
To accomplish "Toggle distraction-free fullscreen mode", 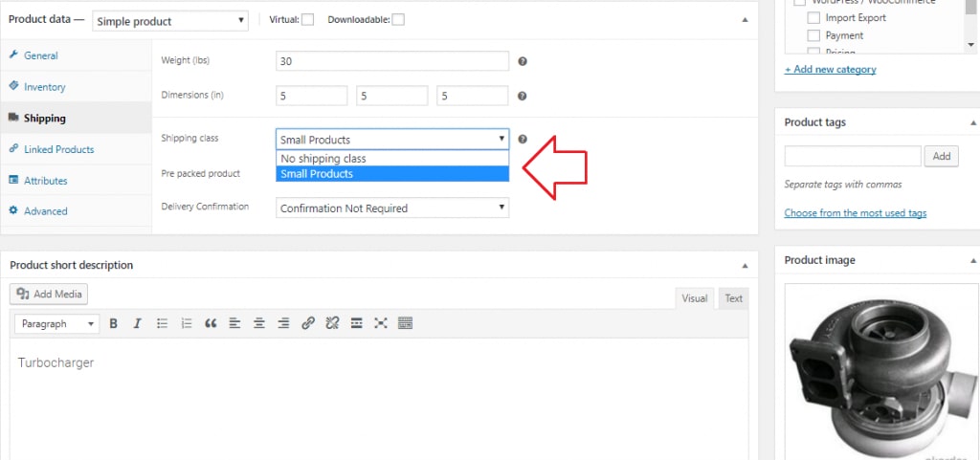I will 381,323.
